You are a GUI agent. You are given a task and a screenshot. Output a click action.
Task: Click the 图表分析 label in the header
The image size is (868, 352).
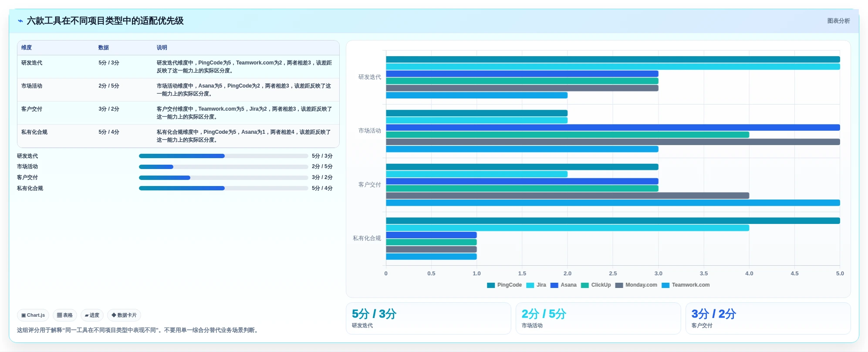(x=838, y=21)
